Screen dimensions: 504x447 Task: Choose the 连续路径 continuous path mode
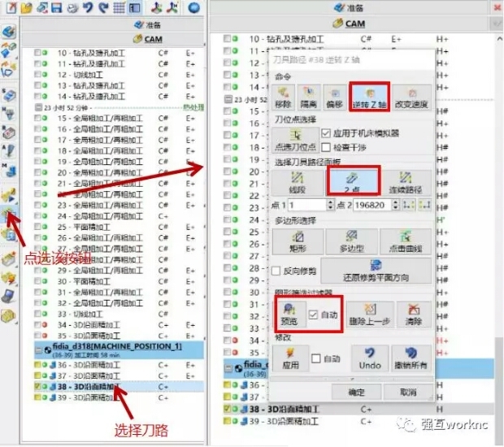406,183
